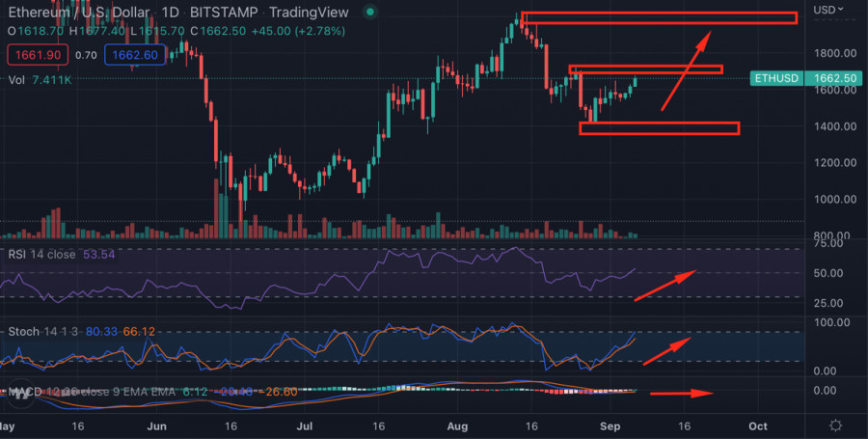
Task: Click the Stoch value 66.12
Action: [x=138, y=332]
